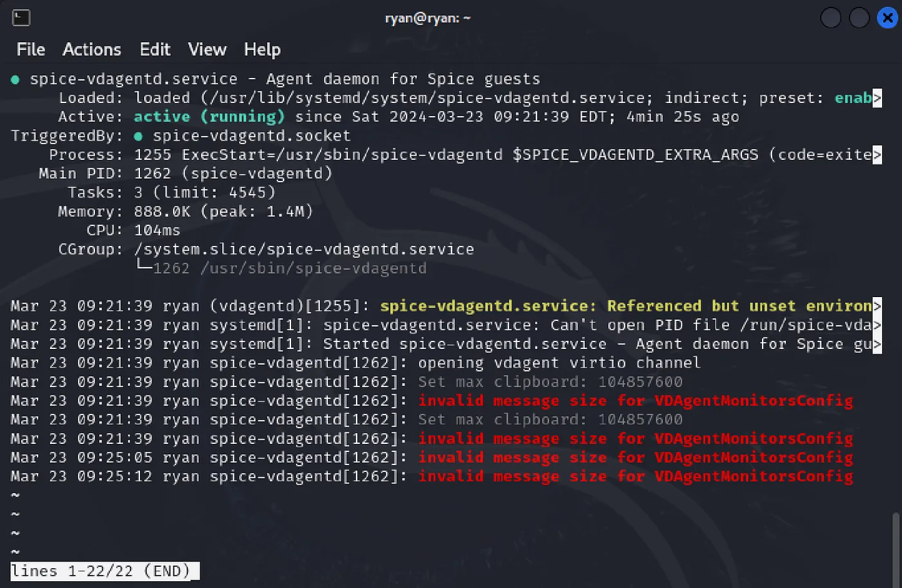Click the arrow on the Can't open PID line
The height and width of the screenshot is (588, 902).
point(877,325)
